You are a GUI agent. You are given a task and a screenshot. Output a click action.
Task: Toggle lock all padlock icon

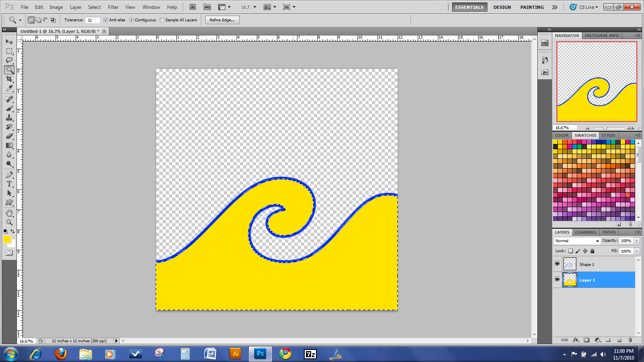[x=592, y=251]
